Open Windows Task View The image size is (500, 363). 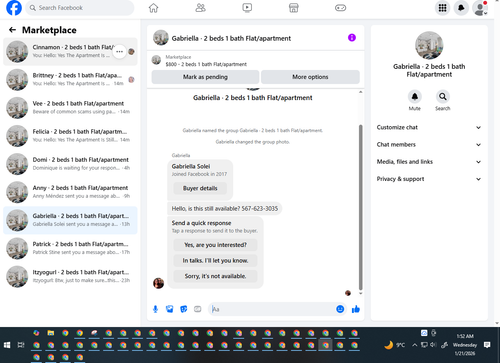pyautogui.click(x=21, y=345)
